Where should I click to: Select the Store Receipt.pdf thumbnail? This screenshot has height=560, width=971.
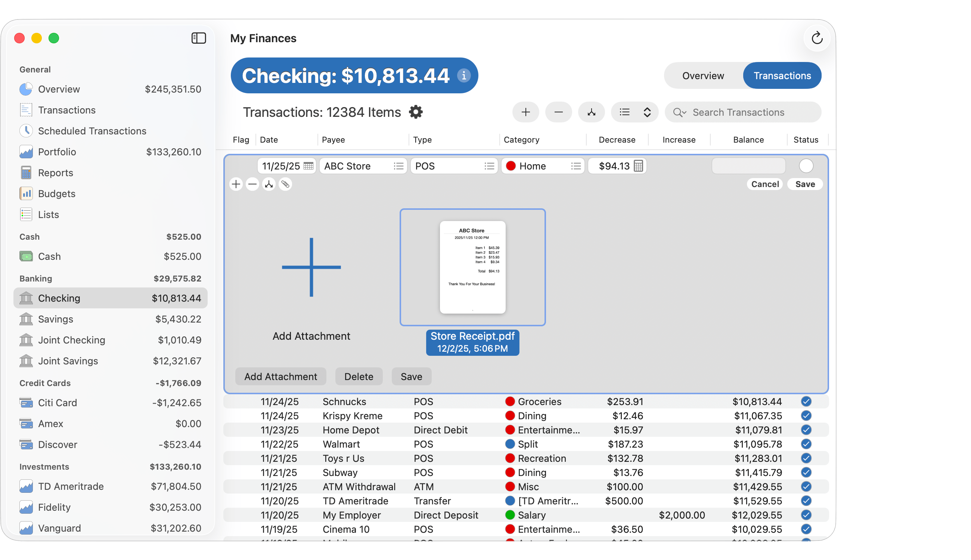pyautogui.click(x=472, y=267)
